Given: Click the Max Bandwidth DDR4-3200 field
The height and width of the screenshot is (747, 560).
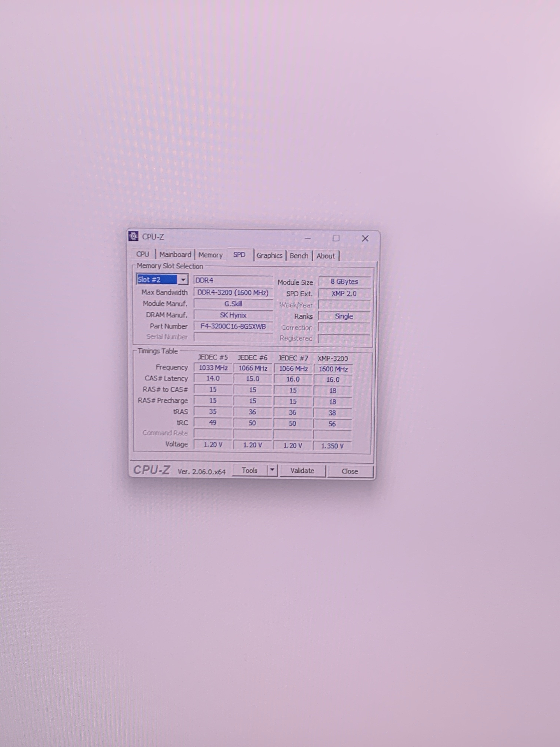Looking at the screenshot, I should point(233,293).
